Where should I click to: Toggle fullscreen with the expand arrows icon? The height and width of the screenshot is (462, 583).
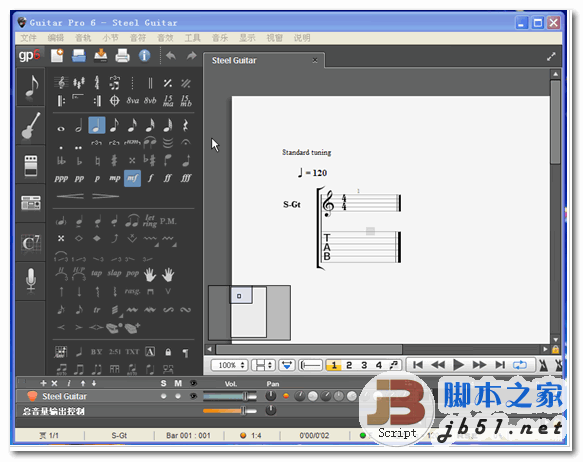(551, 56)
